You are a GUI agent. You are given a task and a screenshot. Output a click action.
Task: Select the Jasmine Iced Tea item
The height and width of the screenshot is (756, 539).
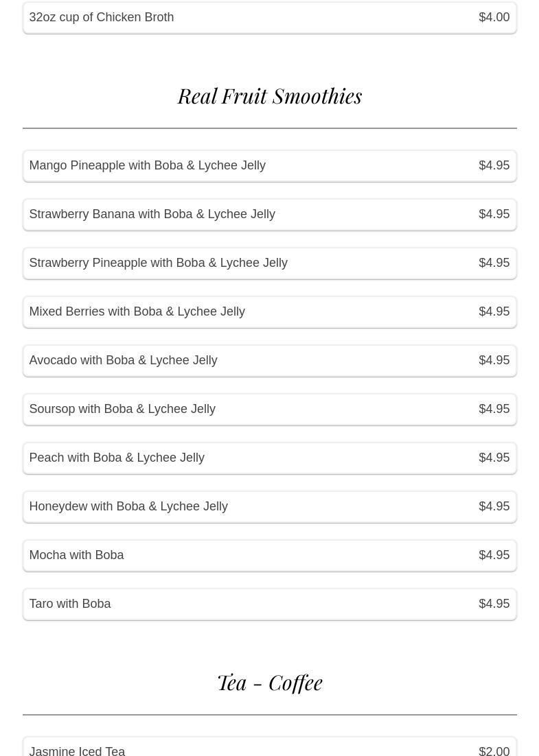(x=77, y=751)
